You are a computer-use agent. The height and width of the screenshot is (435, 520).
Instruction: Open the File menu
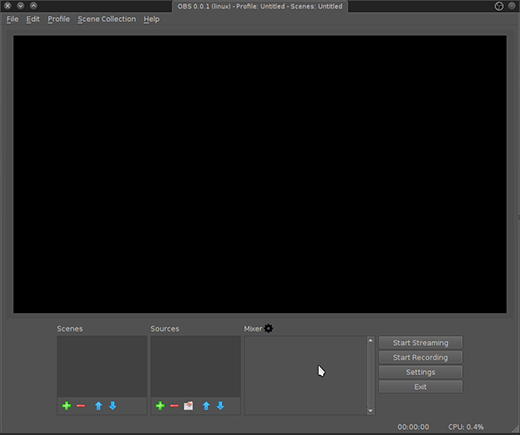12,19
